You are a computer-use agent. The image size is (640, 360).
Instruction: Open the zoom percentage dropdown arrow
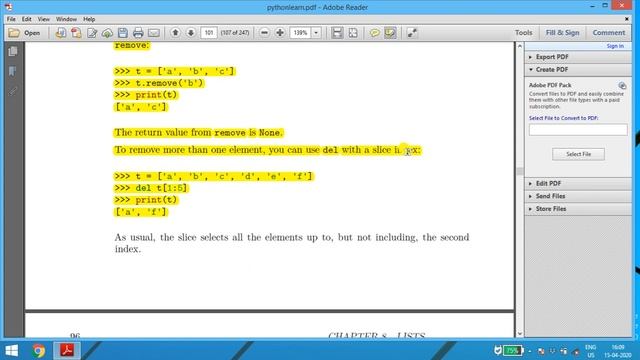pos(316,33)
